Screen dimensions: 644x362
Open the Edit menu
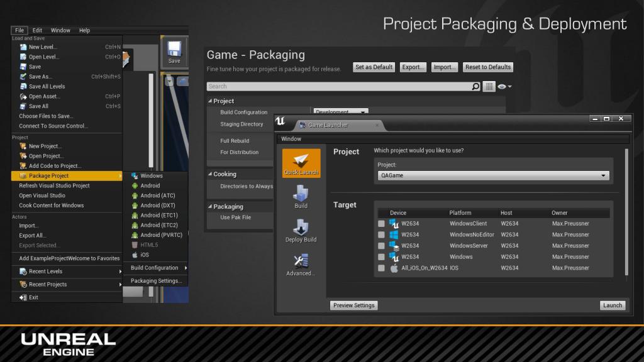pos(37,30)
